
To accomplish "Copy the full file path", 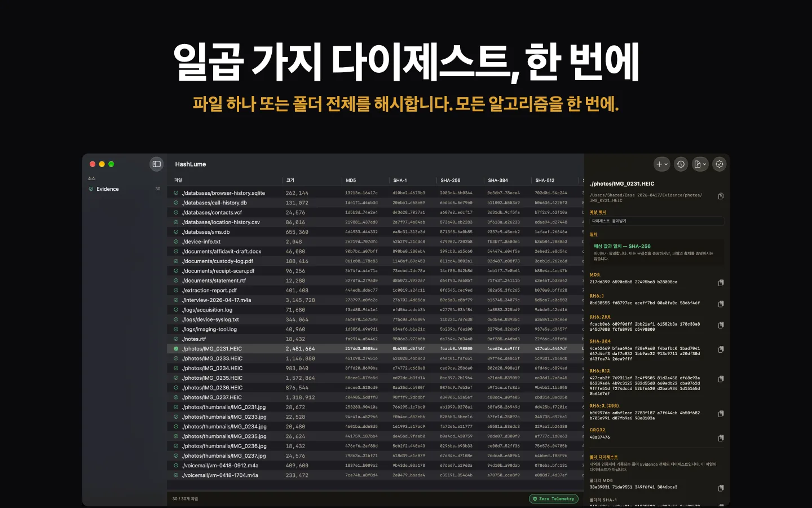I will click(x=721, y=196).
